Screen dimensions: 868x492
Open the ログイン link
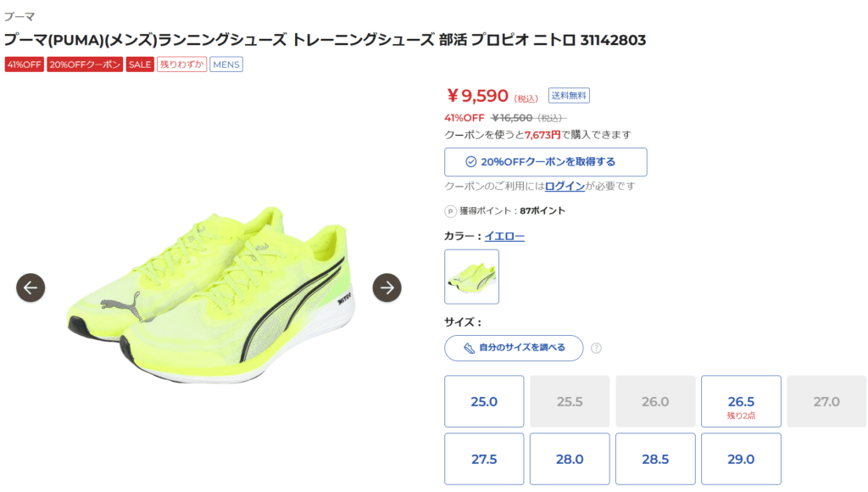pos(565,186)
